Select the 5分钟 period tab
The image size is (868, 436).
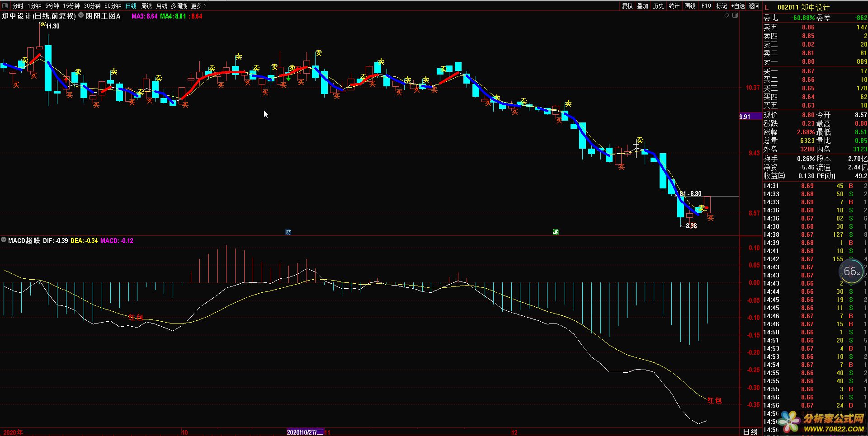pos(52,6)
